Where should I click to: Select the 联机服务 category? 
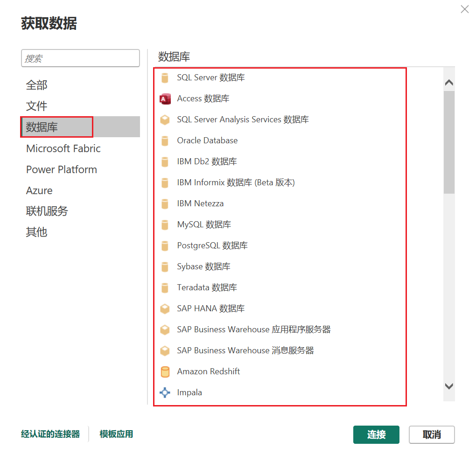[80, 211]
